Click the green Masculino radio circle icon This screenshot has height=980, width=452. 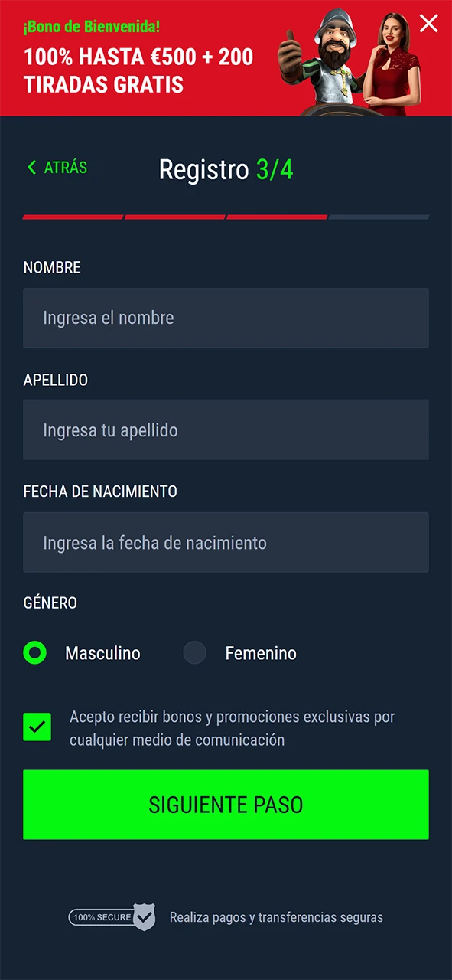34,653
